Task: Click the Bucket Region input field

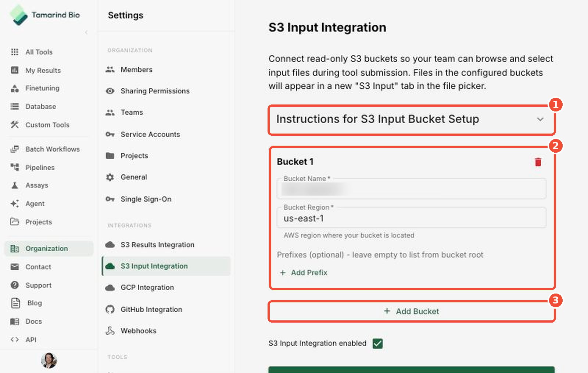Action: (x=412, y=218)
